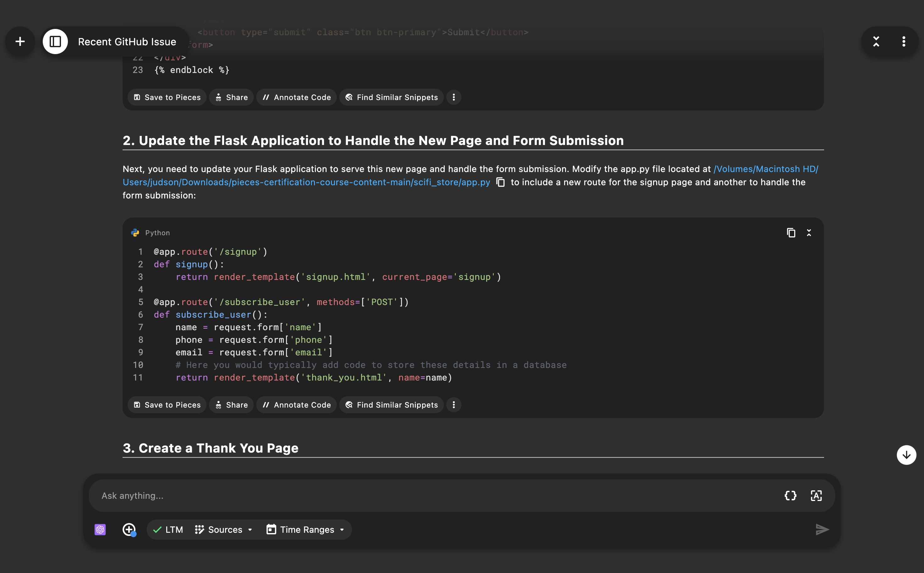Expand the Time Ranges dropdown
This screenshot has height=573, width=924.
(x=305, y=529)
